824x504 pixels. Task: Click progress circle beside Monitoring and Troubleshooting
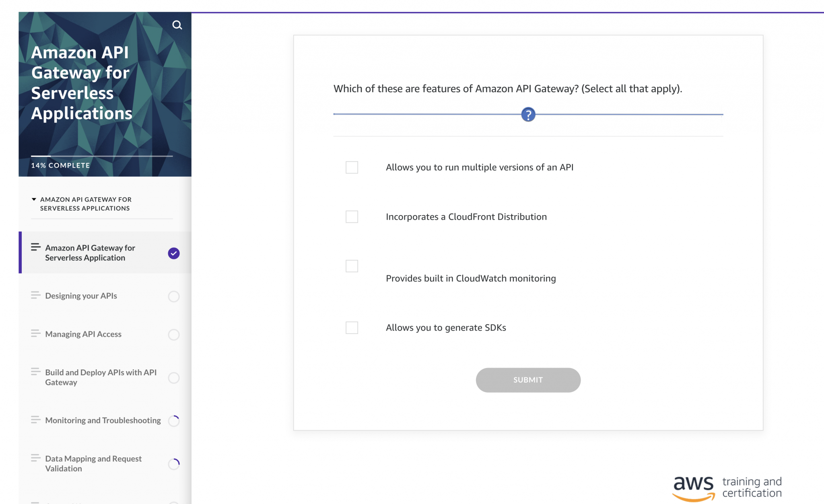[174, 421]
